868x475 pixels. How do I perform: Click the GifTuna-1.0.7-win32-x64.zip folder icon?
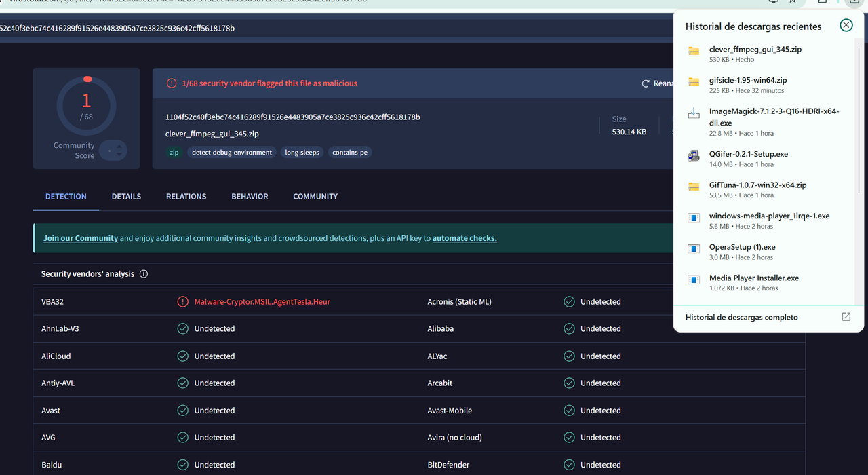(x=694, y=187)
